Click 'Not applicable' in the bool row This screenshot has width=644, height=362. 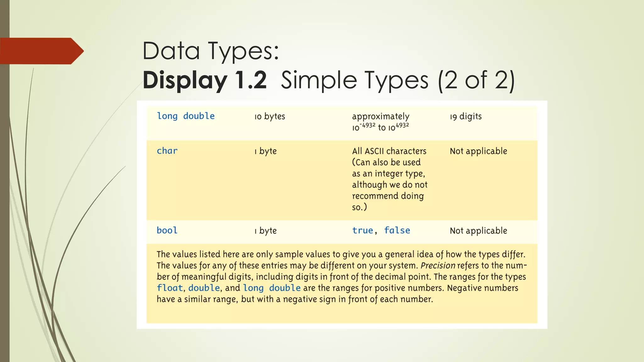(x=478, y=231)
